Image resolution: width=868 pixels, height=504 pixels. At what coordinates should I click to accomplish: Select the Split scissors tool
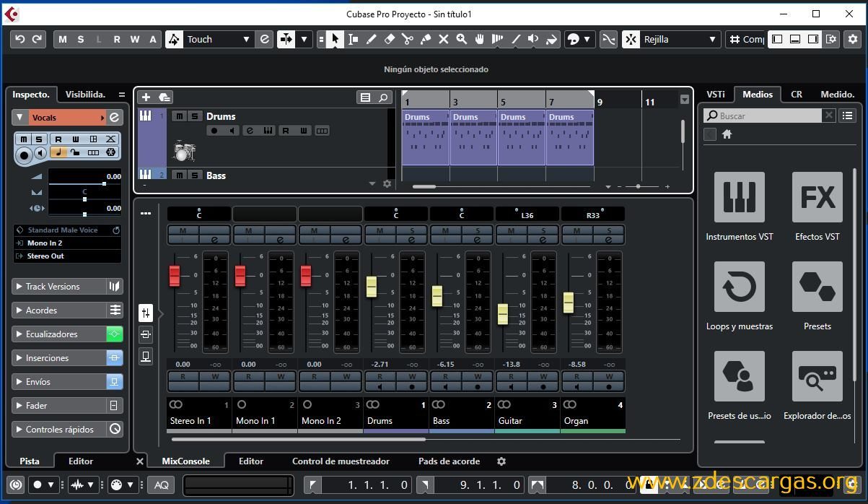point(408,39)
